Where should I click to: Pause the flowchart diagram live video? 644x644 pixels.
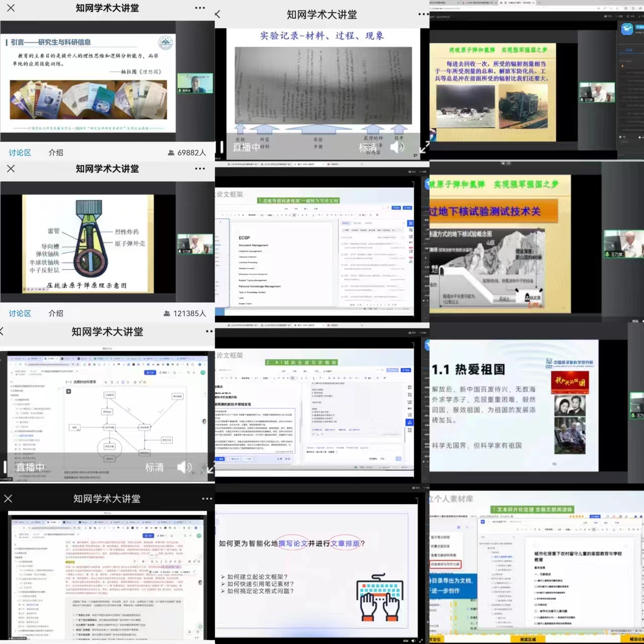[6, 467]
